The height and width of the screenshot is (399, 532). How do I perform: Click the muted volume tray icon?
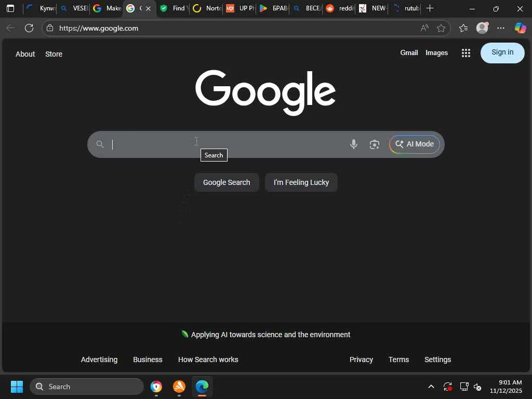tap(478, 387)
